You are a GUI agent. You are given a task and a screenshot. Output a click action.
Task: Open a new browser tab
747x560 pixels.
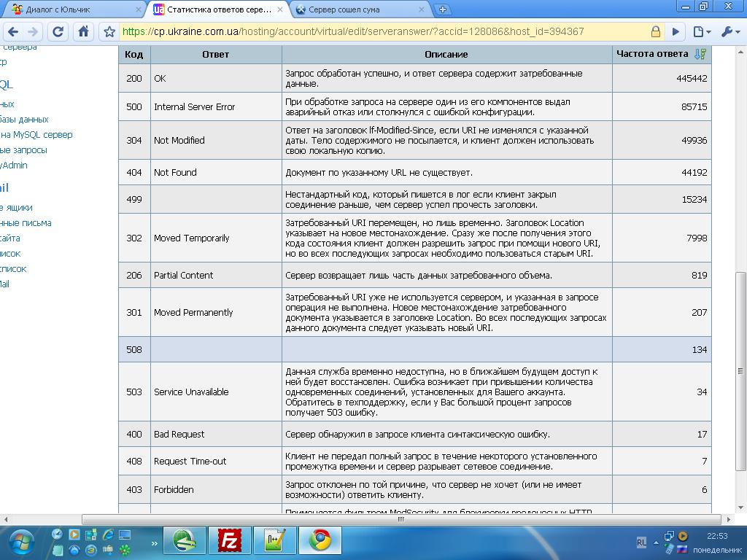(442, 10)
